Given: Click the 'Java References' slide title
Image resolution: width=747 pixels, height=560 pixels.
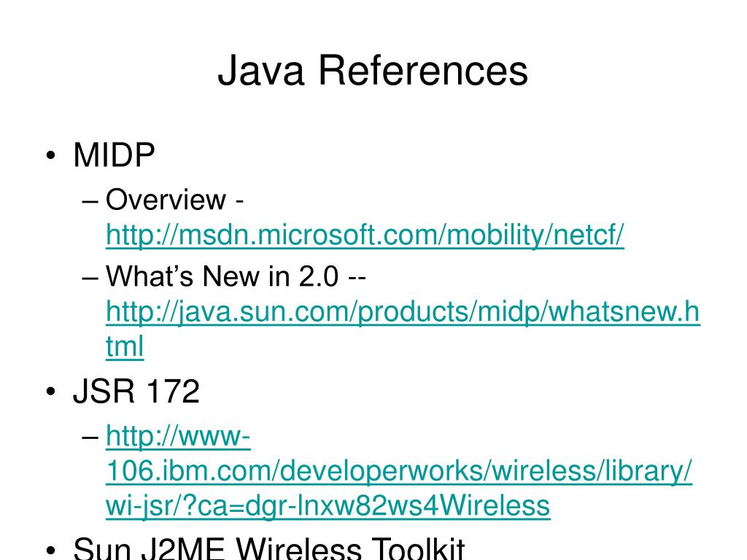Looking at the screenshot, I should point(373,70).
